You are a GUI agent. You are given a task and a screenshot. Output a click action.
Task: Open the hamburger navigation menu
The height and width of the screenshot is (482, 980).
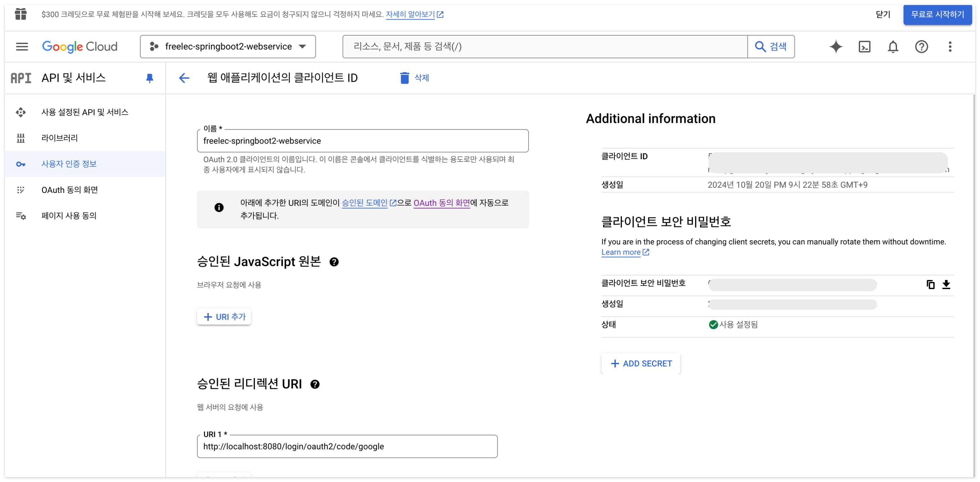(x=22, y=46)
